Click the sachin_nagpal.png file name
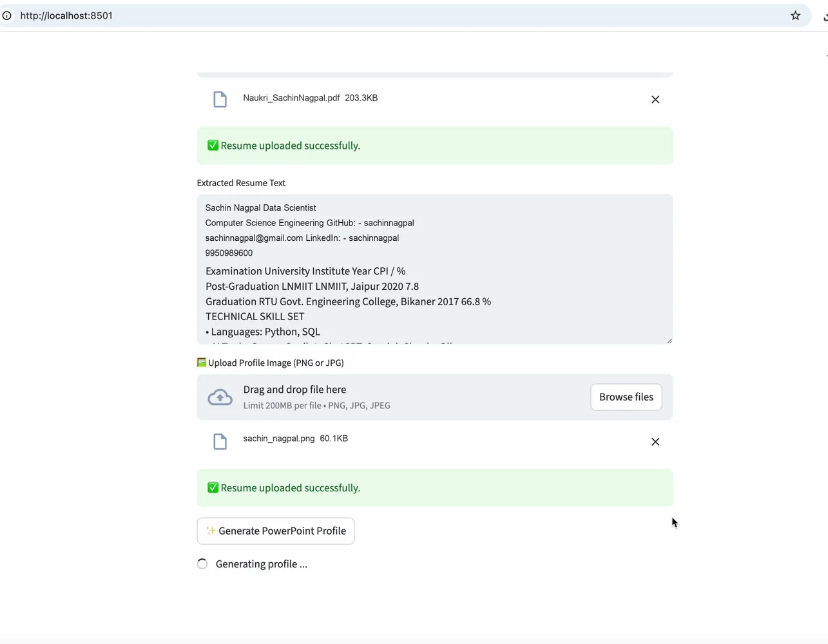828x644 pixels. click(279, 439)
